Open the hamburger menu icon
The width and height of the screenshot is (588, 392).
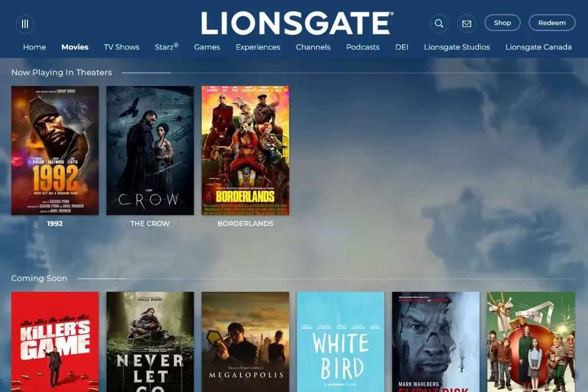pos(25,24)
